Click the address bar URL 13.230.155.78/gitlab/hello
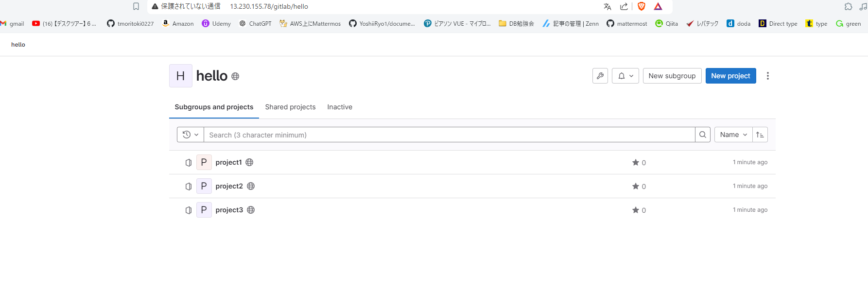This screenshot has width=868, height=307. (x=269, y=6)
